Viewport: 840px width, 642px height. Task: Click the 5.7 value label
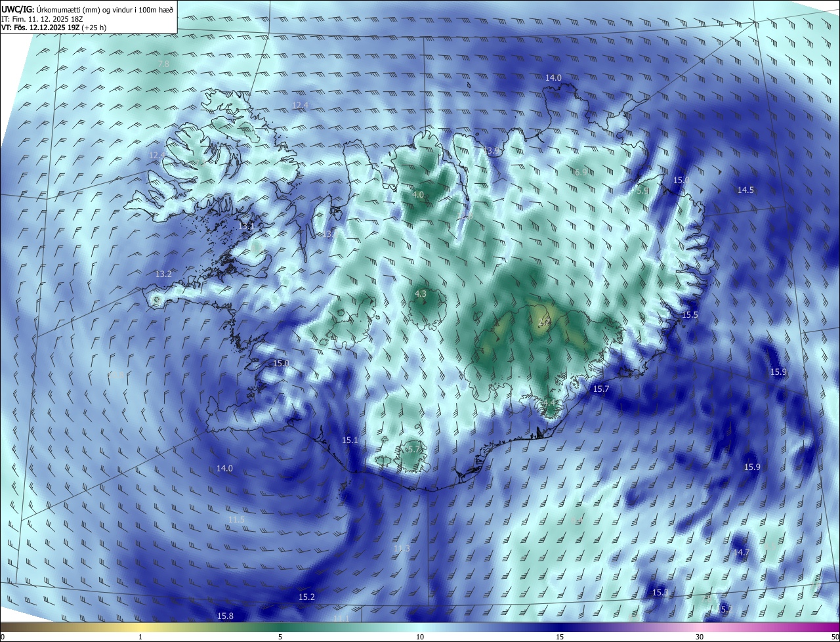click(x=414, y=450)
